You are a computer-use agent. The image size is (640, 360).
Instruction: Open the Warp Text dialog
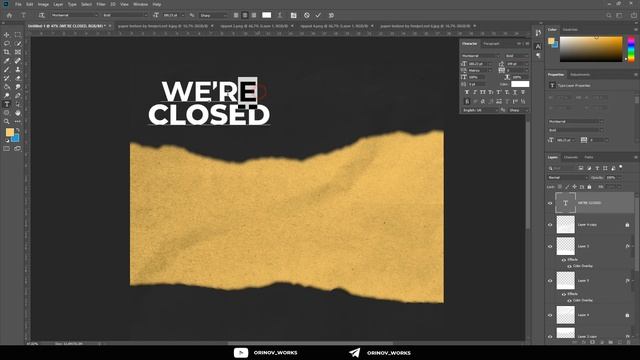pos(280,15)
